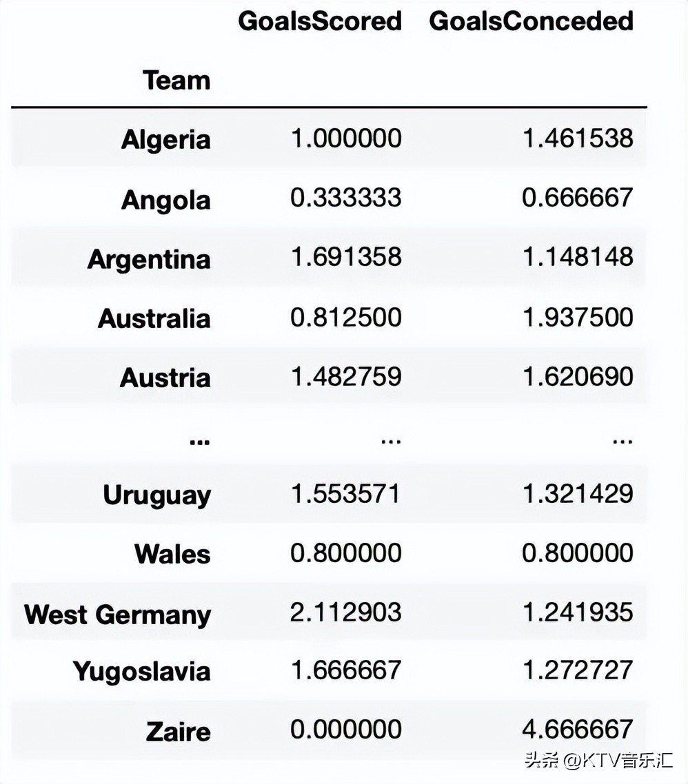Click Australia's GoalsConceded value 1.937500
Screen dimensions: 688x784
578,317
